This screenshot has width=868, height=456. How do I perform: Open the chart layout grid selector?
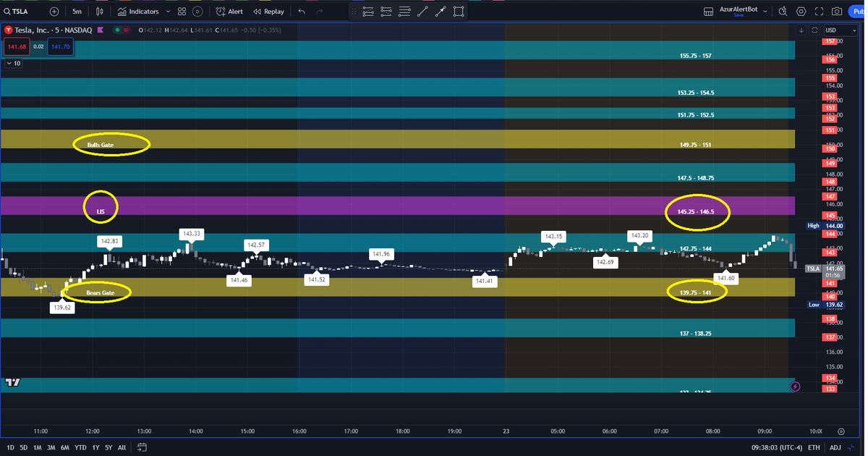709,12
